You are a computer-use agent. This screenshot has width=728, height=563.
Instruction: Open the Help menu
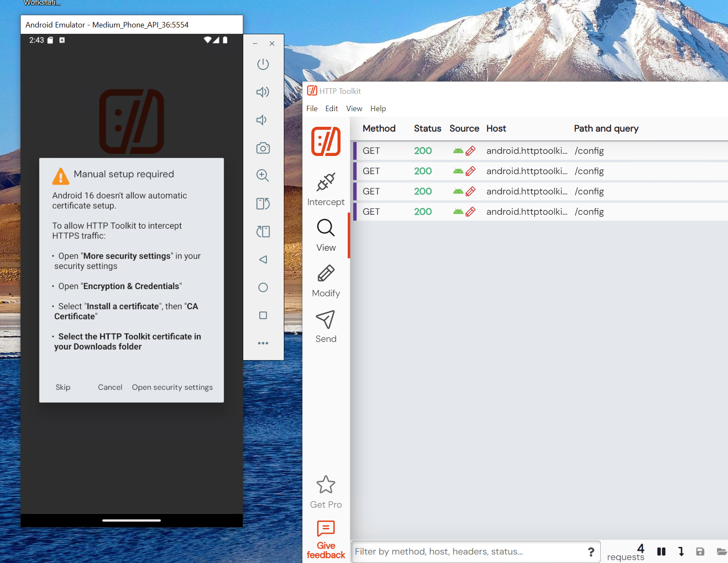coord(378,109)
